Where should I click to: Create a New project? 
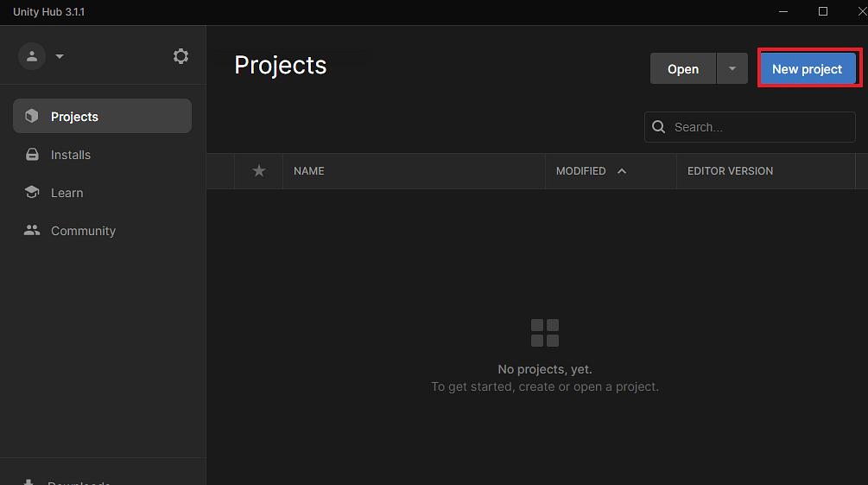[x=808, y=69]
